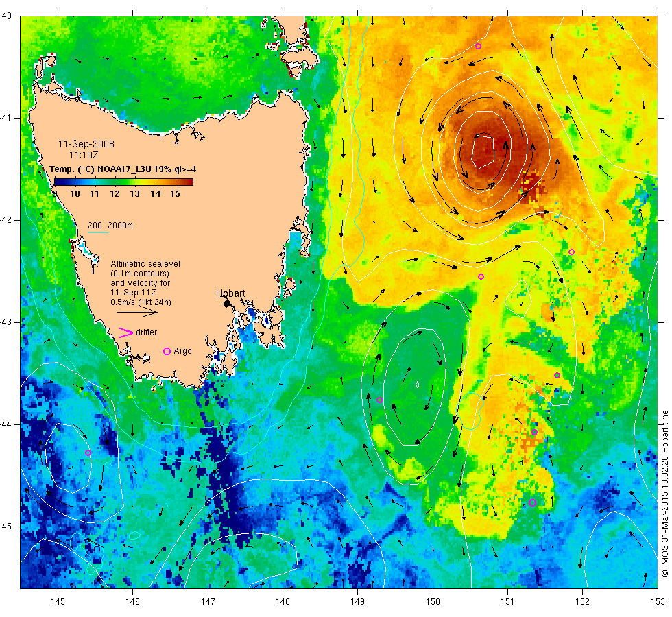The width and height of the screenshot is (672, 617).
Task: Click the 0.5m/s velocity scale arrow
Action: (136, 313)
